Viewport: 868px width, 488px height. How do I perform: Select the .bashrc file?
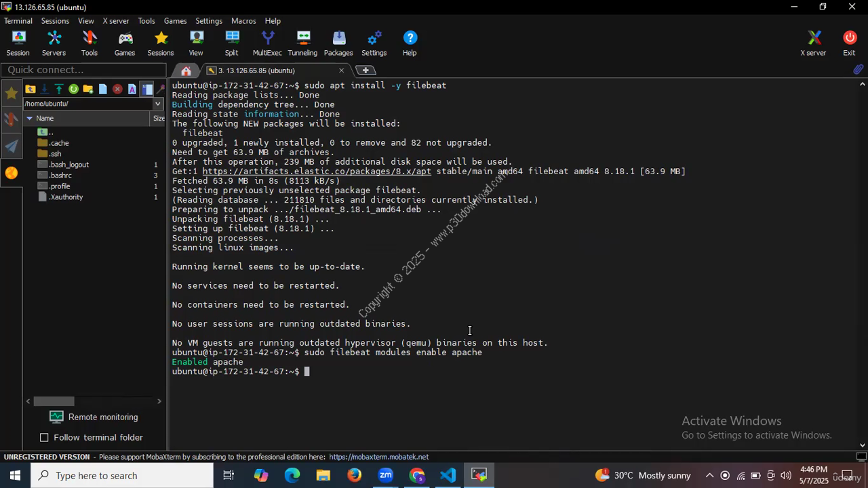click(x=60, y=176)
